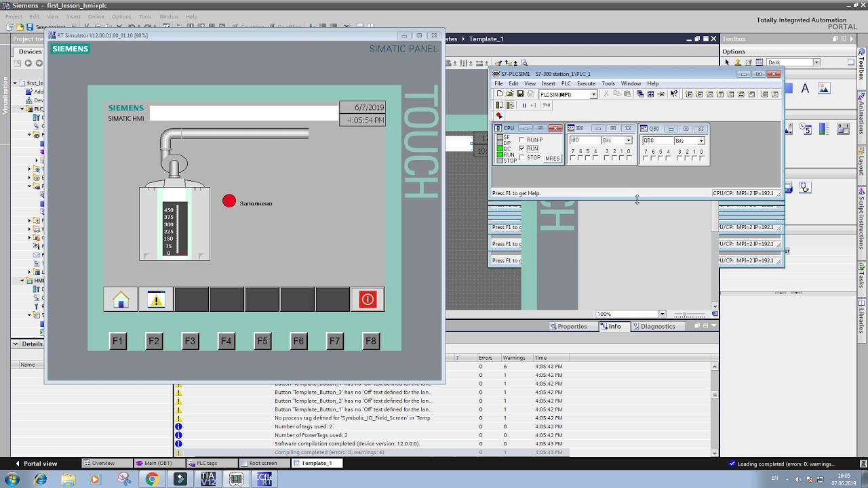Open the Bits format dropdown in the QB0 window
The image size is (868, 488).
pyautogui.click(x=701, y=140)
